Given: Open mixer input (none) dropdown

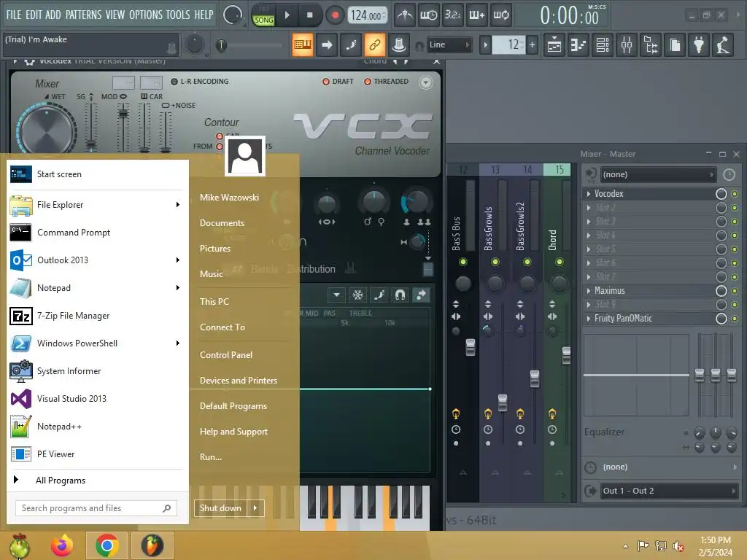Looking at the screenshot, I should (x=658, y=174).
